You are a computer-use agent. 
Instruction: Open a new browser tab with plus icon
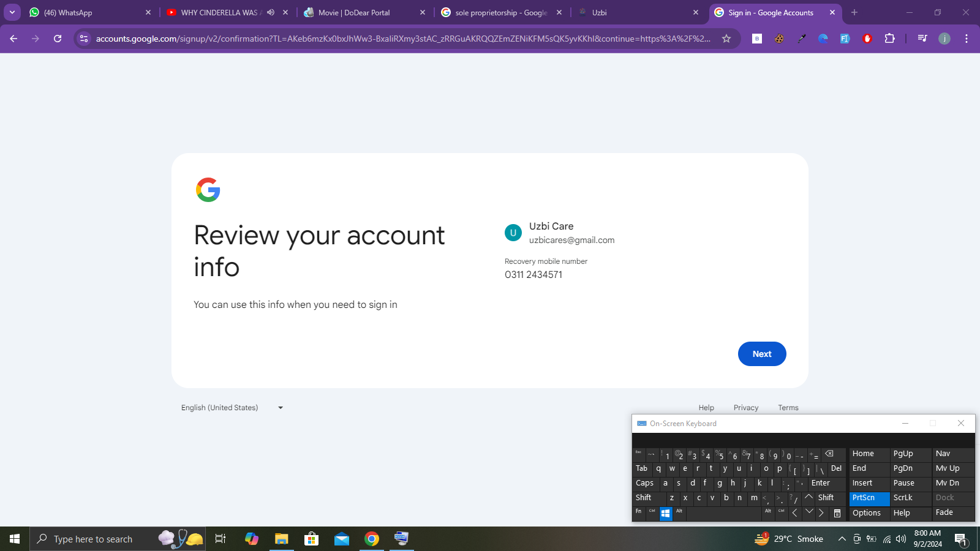coord(854,12)
